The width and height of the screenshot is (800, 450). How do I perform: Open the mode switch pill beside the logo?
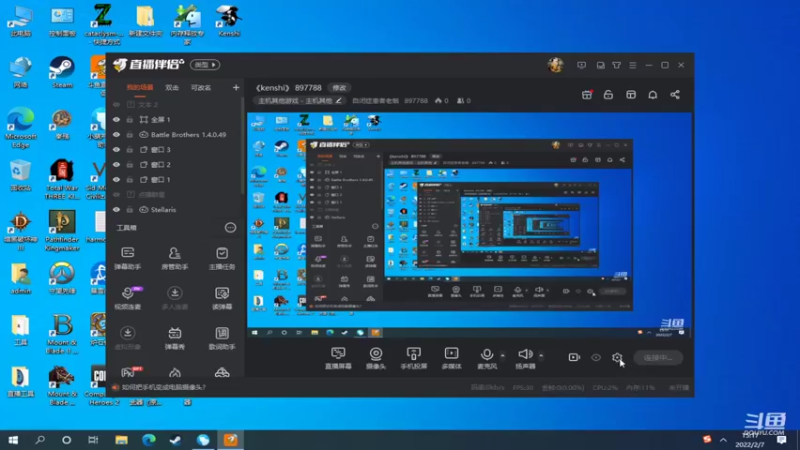pyautogui.click(x=205, y=65)
